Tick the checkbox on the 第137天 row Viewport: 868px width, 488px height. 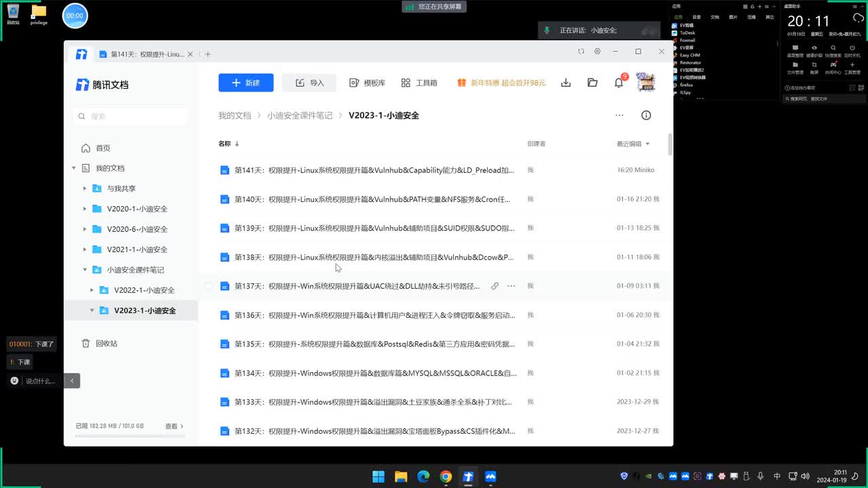tap(209, 286)
